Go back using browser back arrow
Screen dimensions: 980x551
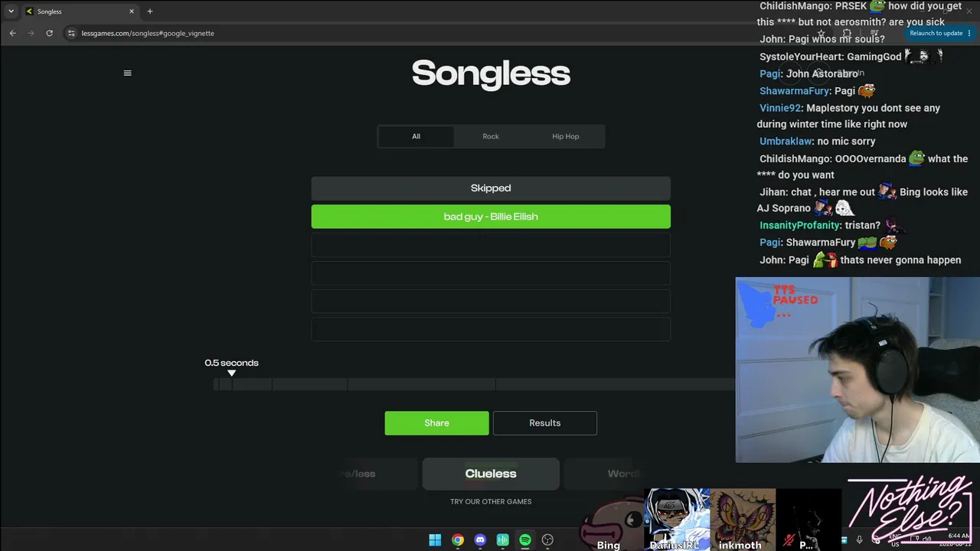point(12,33)
